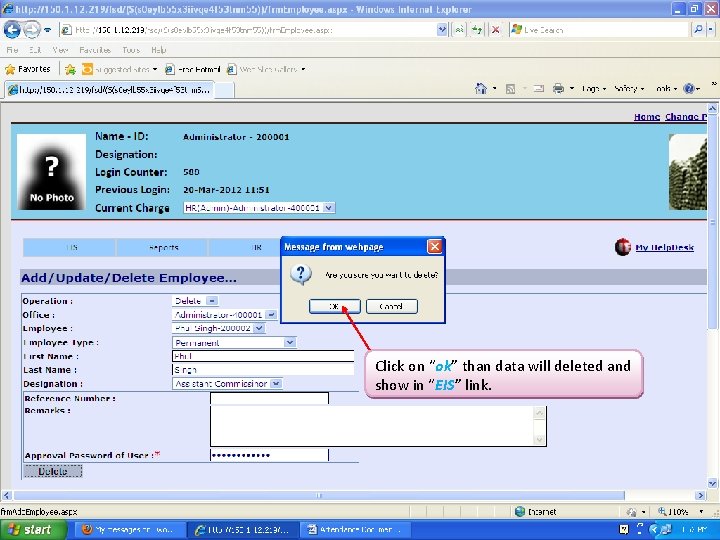Click the browser Forward arrow button
The height and width of the screenshot is (540, 720).
click(x=32, y=30)
